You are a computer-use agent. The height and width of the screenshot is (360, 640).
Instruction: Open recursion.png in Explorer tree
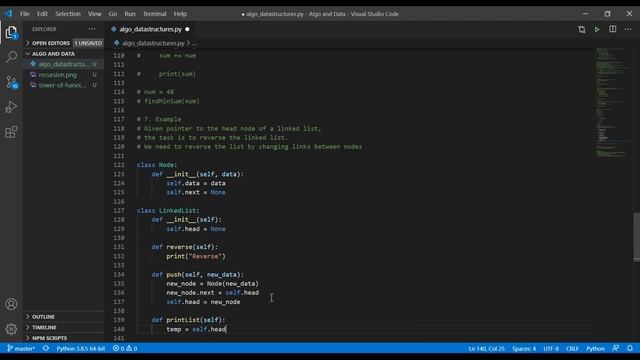(x=64, y=75)
